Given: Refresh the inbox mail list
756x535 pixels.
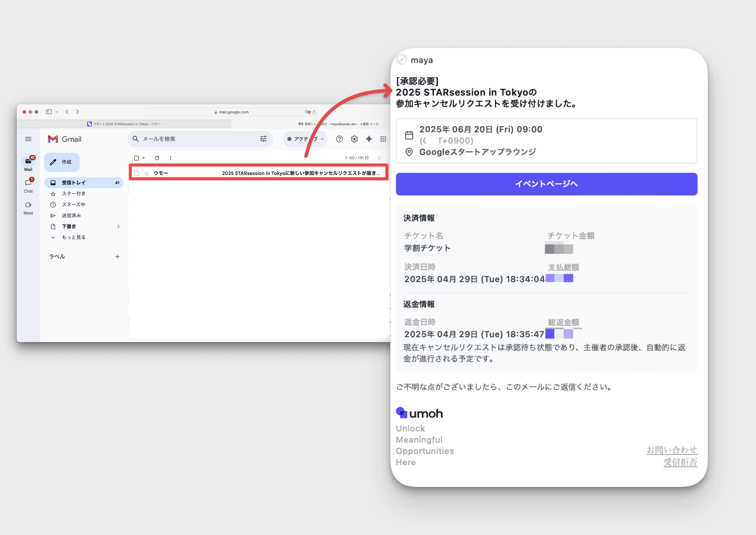Looking at the screenshot, I should point(157,158).
